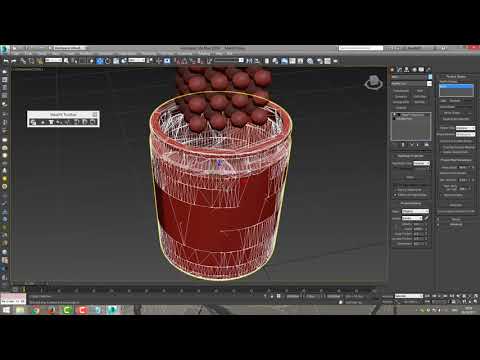Screen dimensions: 480x360
Task: Open the Selection Filter dropdown in toolbar
Action: pos(53,60)
